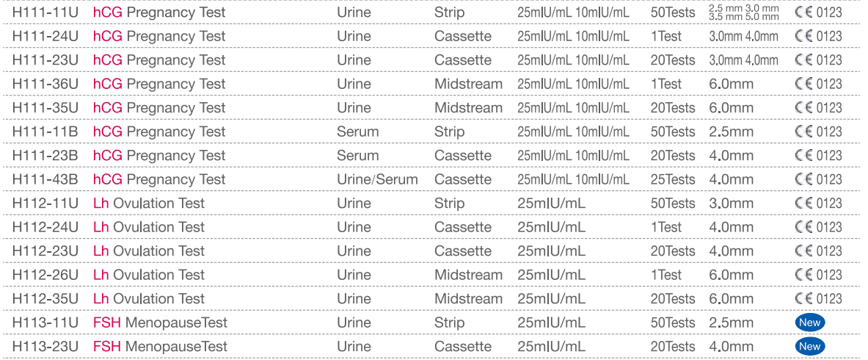This screenshot has width=868, height=360.
Task: Open the H112-26U Lh Ovulation Test entry
Action: click(x=149, y=275)
